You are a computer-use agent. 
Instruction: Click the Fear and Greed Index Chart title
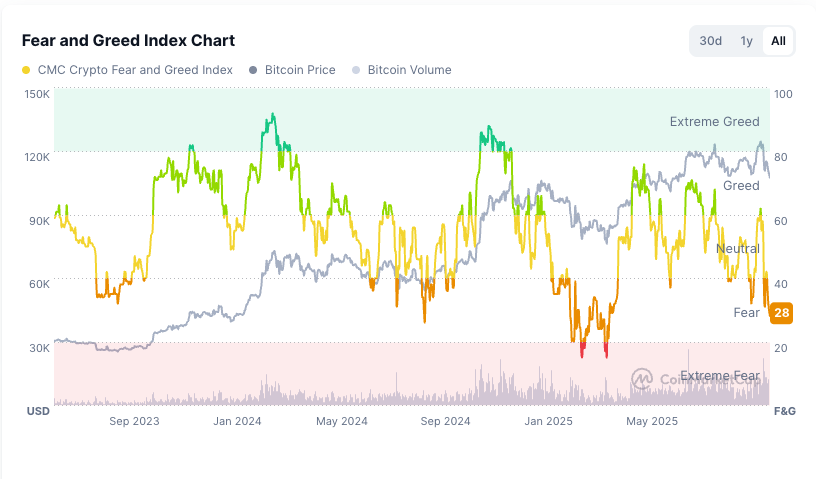[x=129, y=40]
